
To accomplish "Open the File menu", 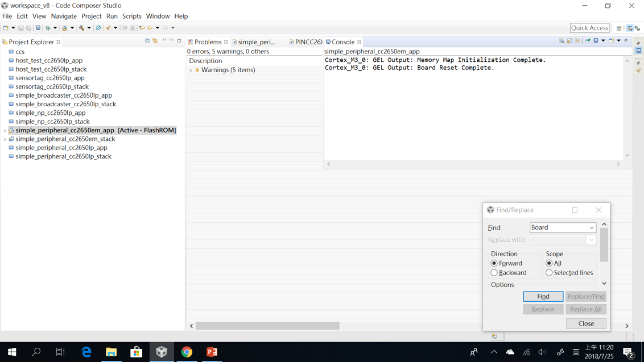I will (x=7, y=16).
